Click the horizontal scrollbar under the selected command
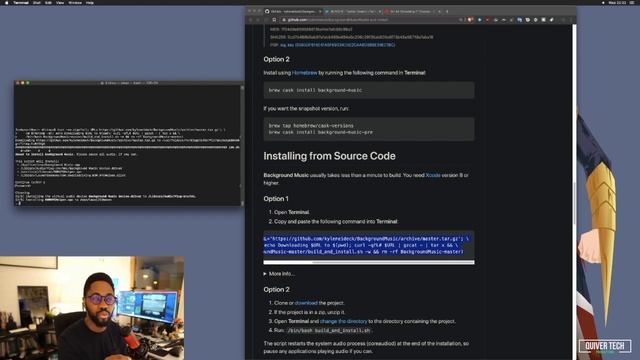This screenshot has width=640, height=360. pos(369,262)
